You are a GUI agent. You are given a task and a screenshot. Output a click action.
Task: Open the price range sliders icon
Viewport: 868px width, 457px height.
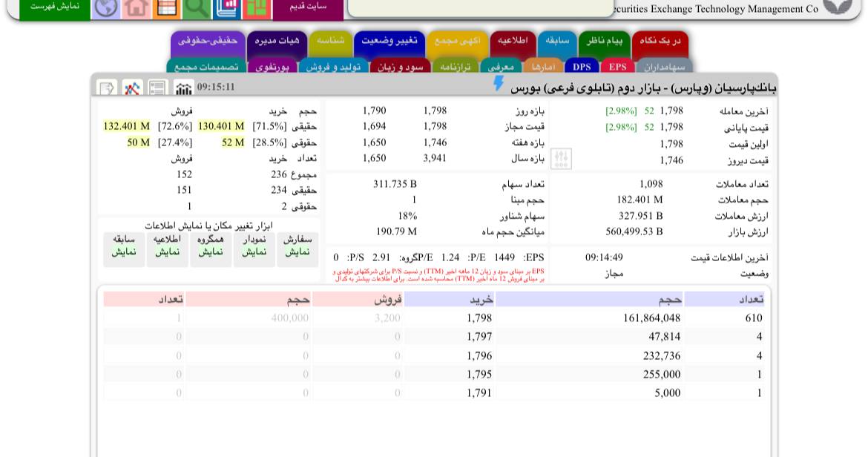point(562,159)
